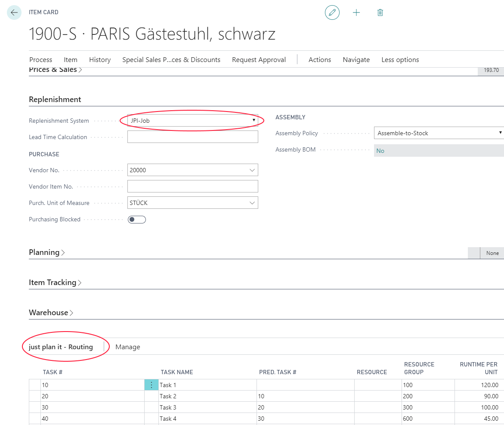Click the Task 3 name cell
The width and height of the screenshot is (504, 425).
coord(207,407)
